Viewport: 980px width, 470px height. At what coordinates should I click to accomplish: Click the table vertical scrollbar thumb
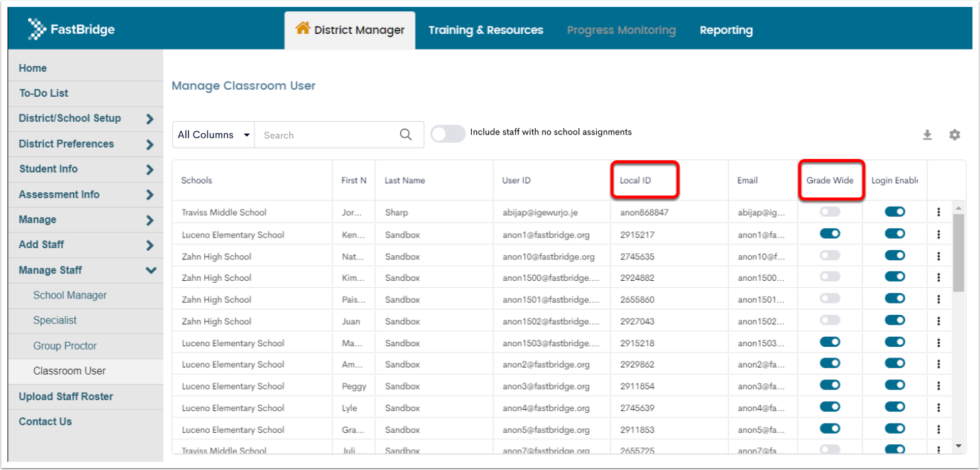pyautogui.click(x=959, y=253)
